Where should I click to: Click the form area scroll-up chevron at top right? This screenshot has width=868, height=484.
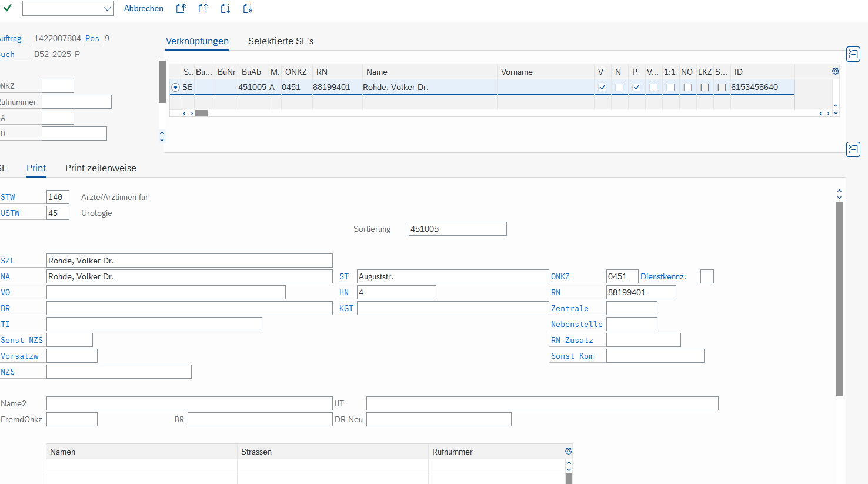(840, 191)
